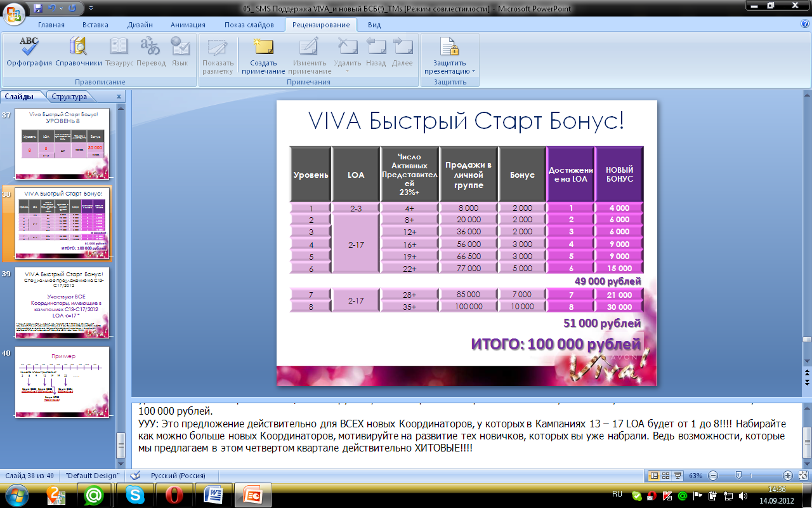Open the Справочники research pane

(x=79, y=51)
